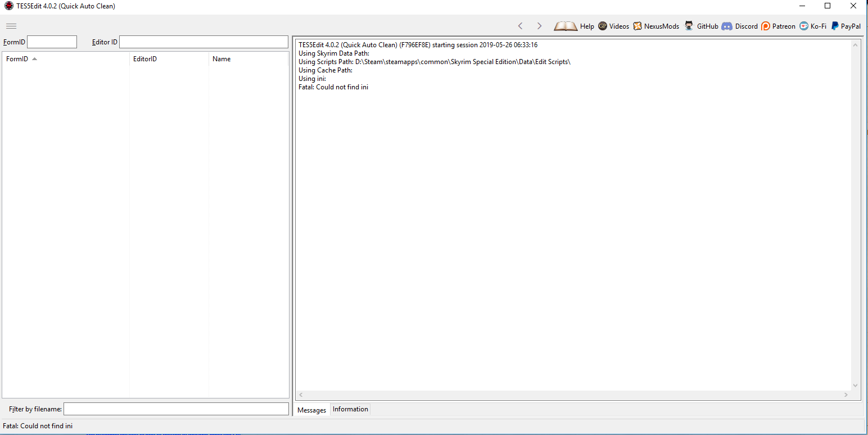Screen dimensions: 868x435
Task: Sort by the EditorID column header
Action: tap(169, 59)
